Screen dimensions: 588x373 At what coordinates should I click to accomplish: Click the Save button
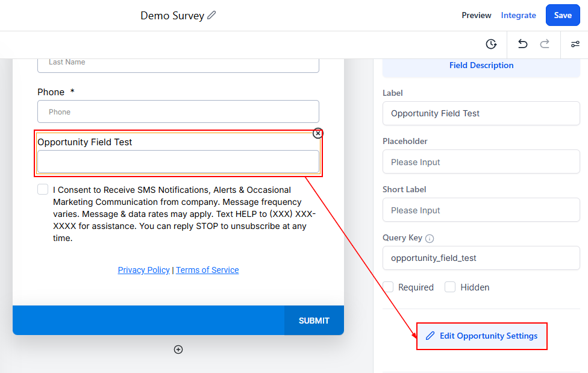pos(563,15)
